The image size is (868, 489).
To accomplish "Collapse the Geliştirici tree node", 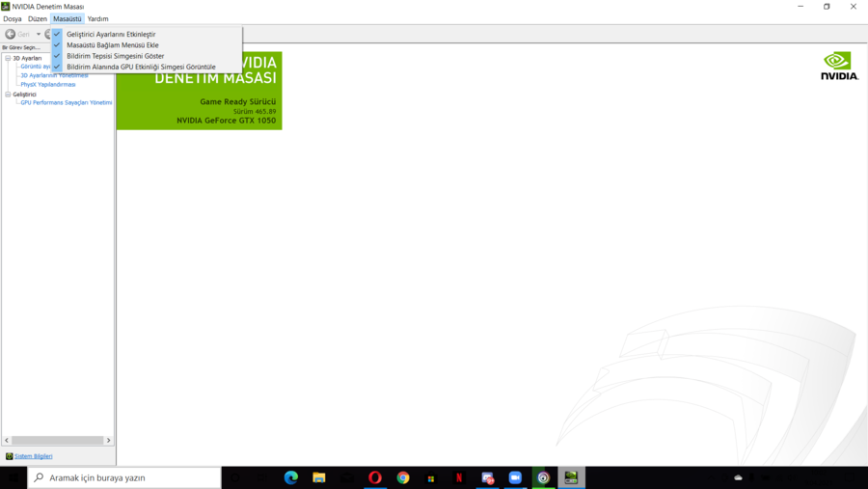I will pyautogui.click(x=8, y=95).
